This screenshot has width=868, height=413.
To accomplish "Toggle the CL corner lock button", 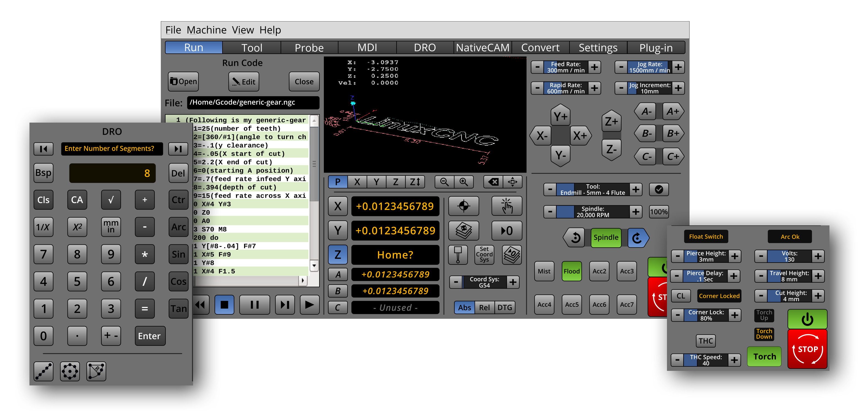I will (x=681, y=296).
